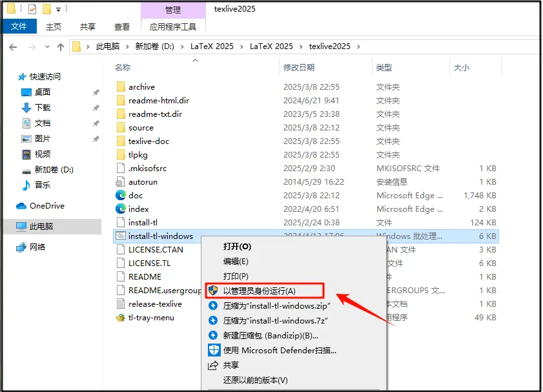Click the archive folder icon

click(x=121, y=87)
